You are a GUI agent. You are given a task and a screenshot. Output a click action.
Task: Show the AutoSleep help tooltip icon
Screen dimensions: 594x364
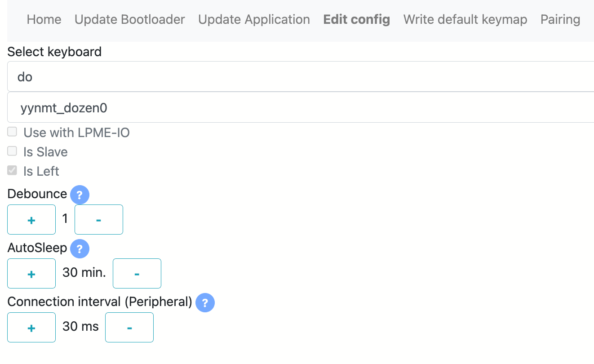(x=80, y=249)
